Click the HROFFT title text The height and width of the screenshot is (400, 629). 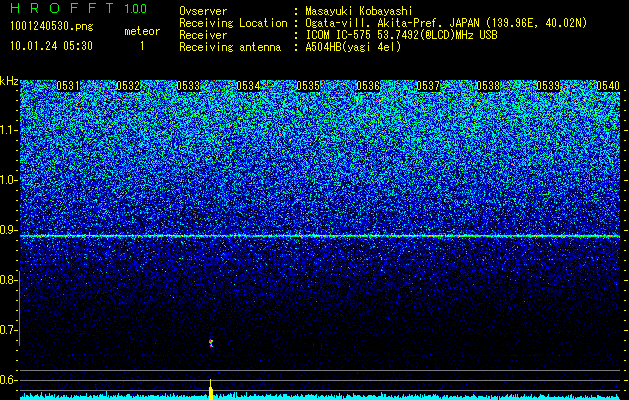tap(62, 8)
